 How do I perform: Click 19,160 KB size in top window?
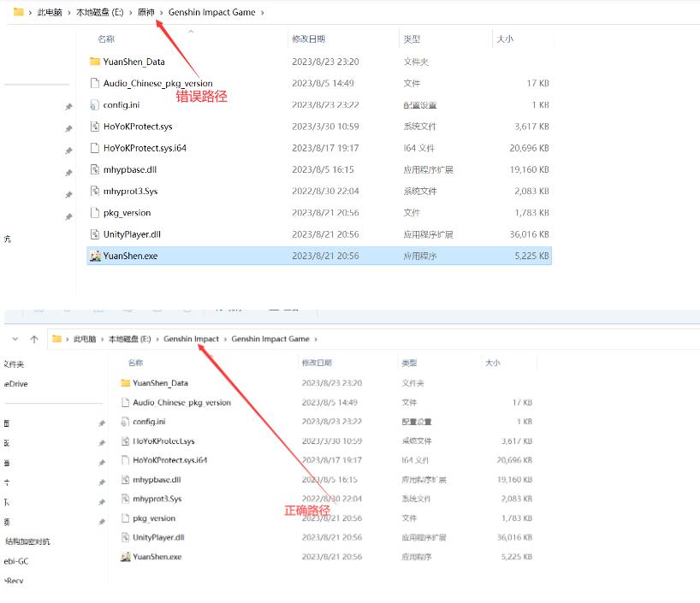(x=530, y=169)
